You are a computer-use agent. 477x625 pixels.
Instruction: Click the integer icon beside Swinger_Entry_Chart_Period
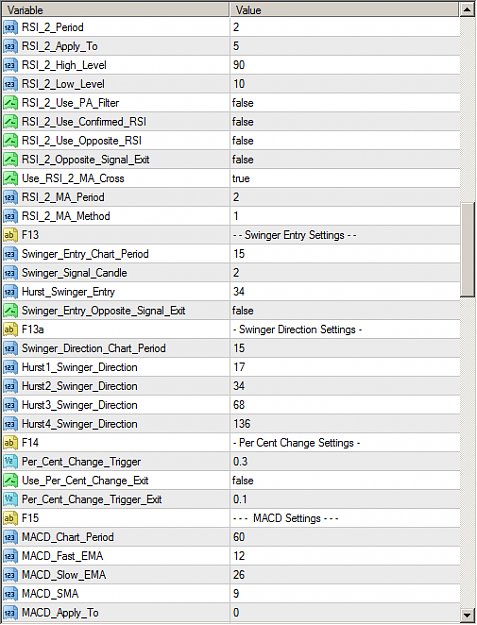point(10,254)
